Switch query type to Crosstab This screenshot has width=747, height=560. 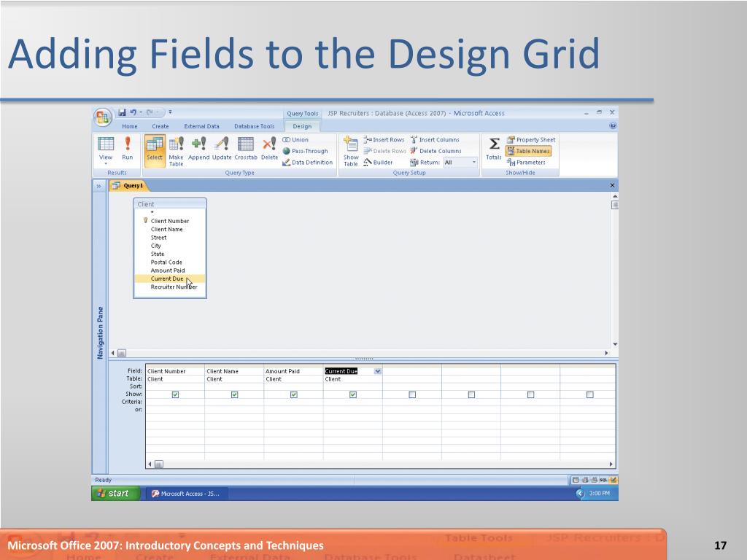[246, 149]
